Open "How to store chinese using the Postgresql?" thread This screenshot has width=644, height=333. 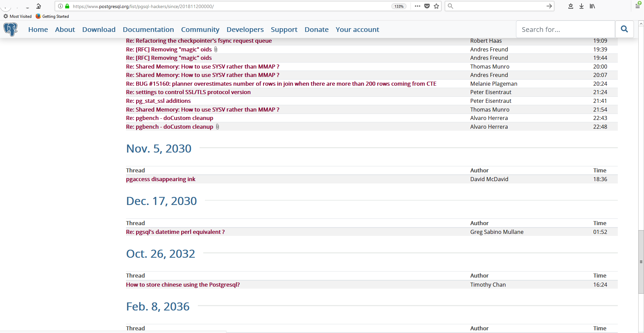tap(183, 285)
